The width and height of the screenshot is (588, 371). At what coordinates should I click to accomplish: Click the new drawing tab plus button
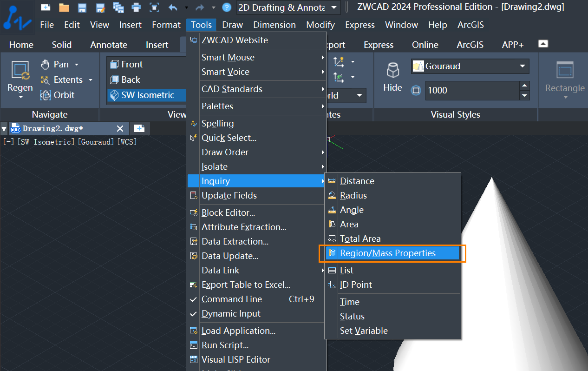(x=139, y=129)
